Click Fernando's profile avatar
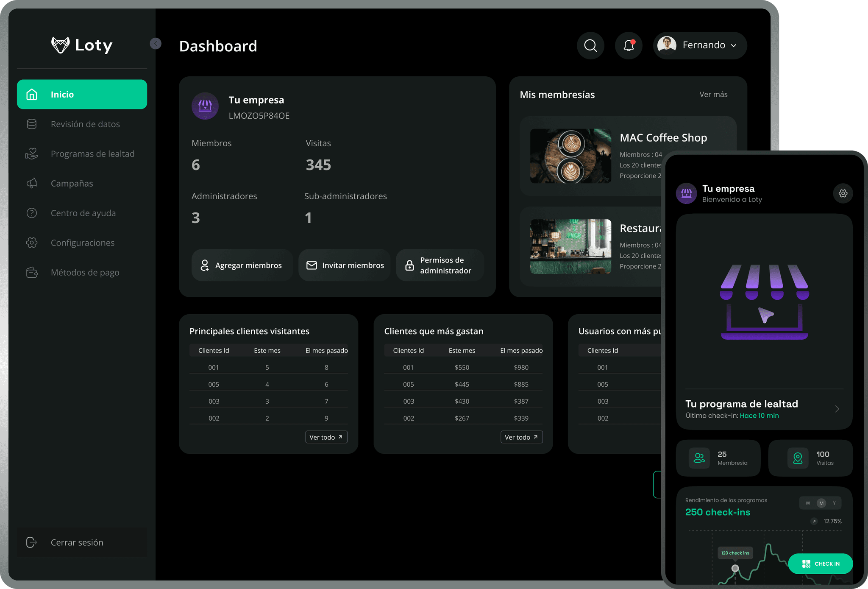Image resolution: width=868 pixels, height=589 pixels. click(x=667, y=45)
